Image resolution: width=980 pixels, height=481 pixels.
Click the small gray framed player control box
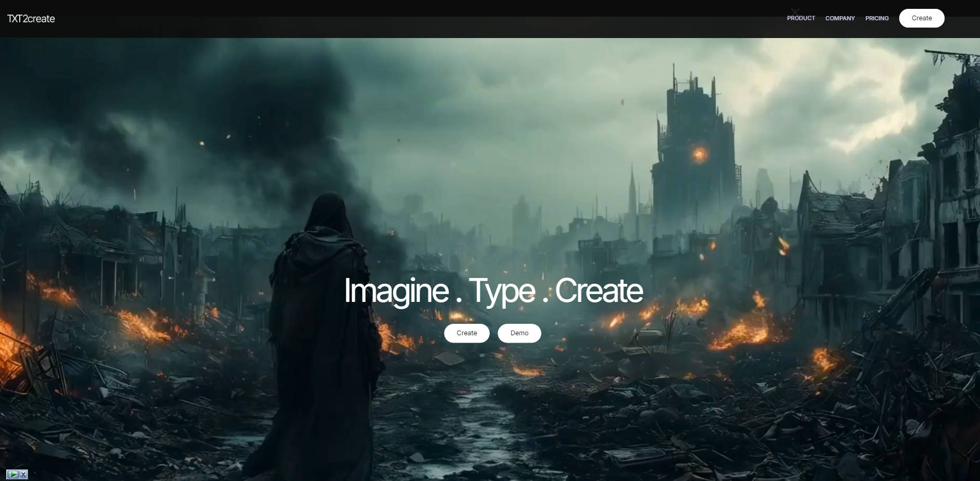[x=17, y=474]
